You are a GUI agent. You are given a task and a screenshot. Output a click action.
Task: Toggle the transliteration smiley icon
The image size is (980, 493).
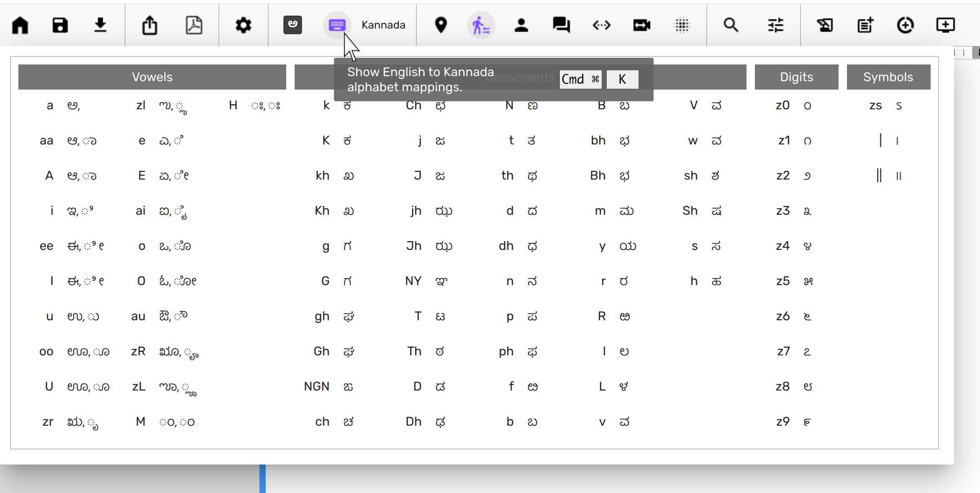click(x=292, y=25)
